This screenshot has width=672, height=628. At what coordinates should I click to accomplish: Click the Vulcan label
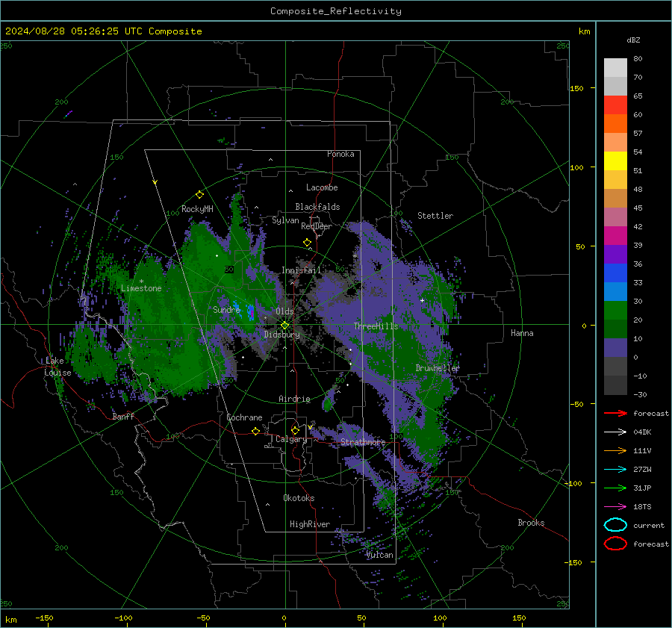(380, 555)
